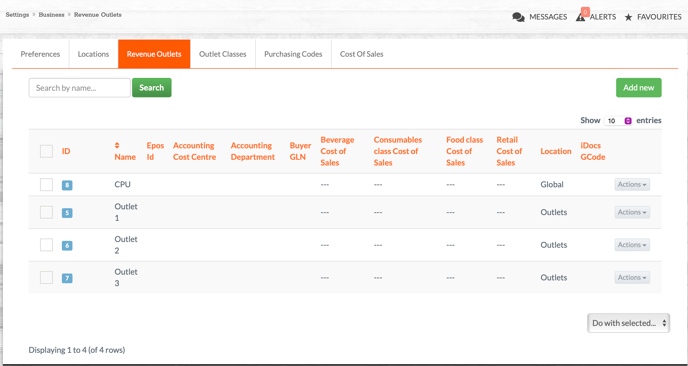
Task: Click the ID badge 7 for Outlet 3
Action: point(67,278)
